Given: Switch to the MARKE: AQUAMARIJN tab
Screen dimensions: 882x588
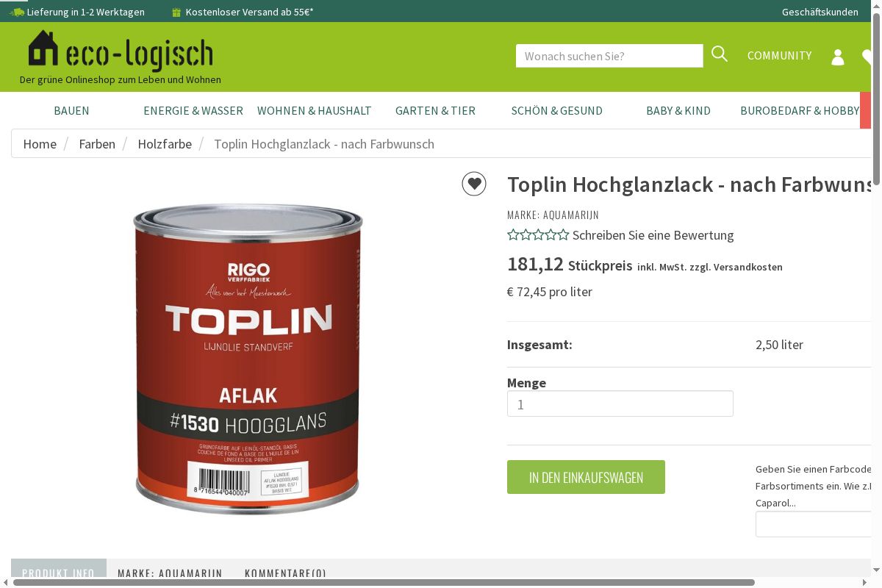Looking at the screenshot, I should [x=170, y=573].
